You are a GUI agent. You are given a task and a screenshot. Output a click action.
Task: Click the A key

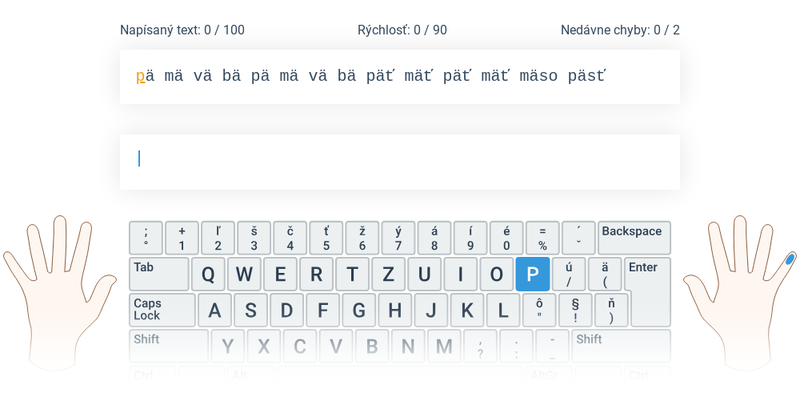(x=215, y=310)
